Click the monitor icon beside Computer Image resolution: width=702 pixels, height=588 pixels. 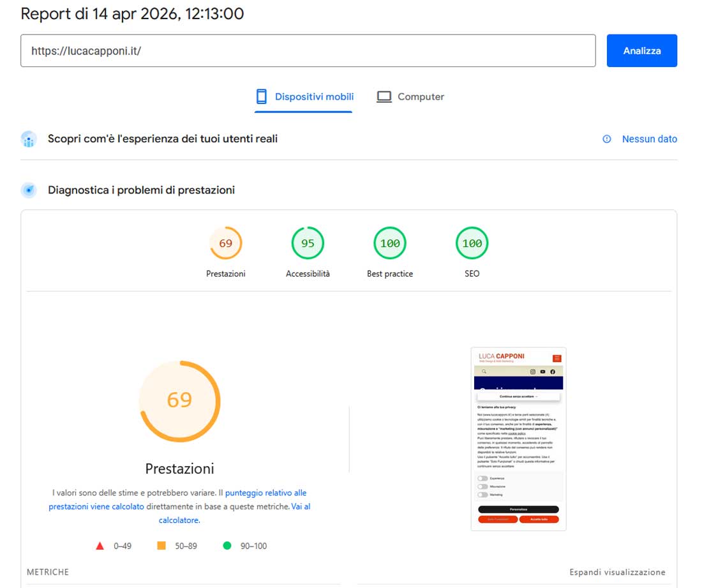click(x=384, y=97)
